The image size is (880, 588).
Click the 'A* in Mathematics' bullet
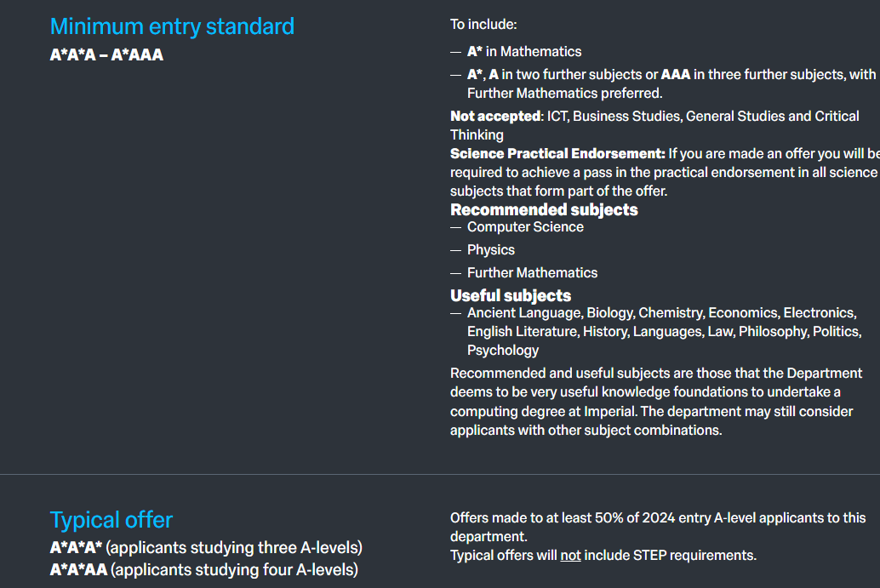(524, 52)
